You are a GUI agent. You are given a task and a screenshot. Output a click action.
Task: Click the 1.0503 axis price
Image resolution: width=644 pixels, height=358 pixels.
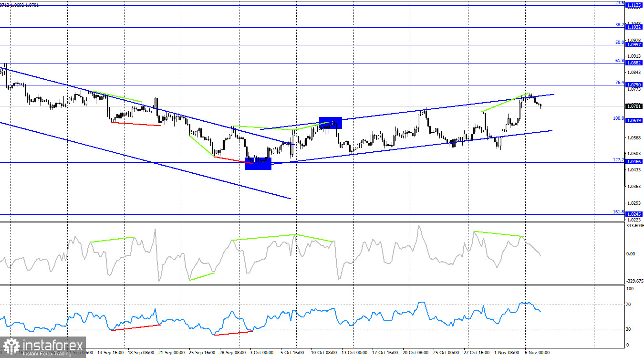point(634,154)
